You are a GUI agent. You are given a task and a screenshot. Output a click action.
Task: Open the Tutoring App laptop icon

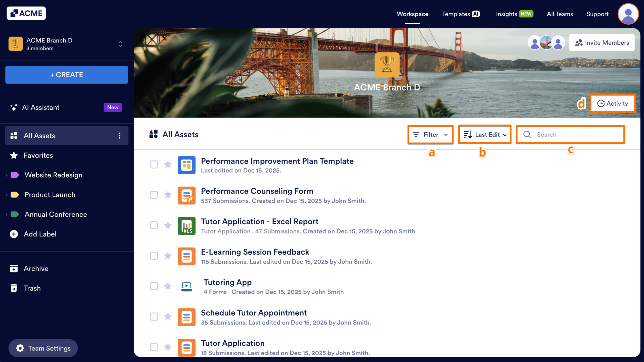tap(186, 287)
